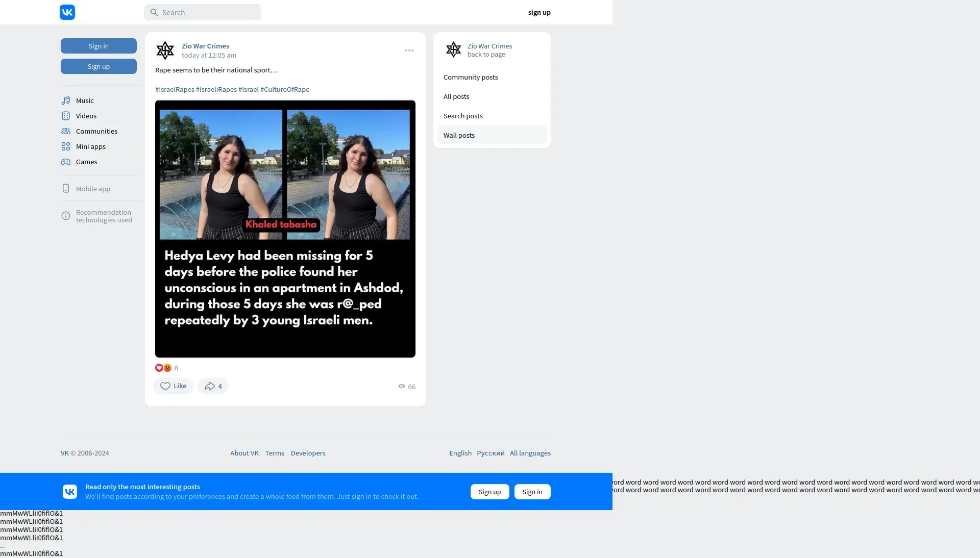The width and height of the screenshot is (980, 558).
Task: Select Wall posts in right panel
Action: (459, 136)
